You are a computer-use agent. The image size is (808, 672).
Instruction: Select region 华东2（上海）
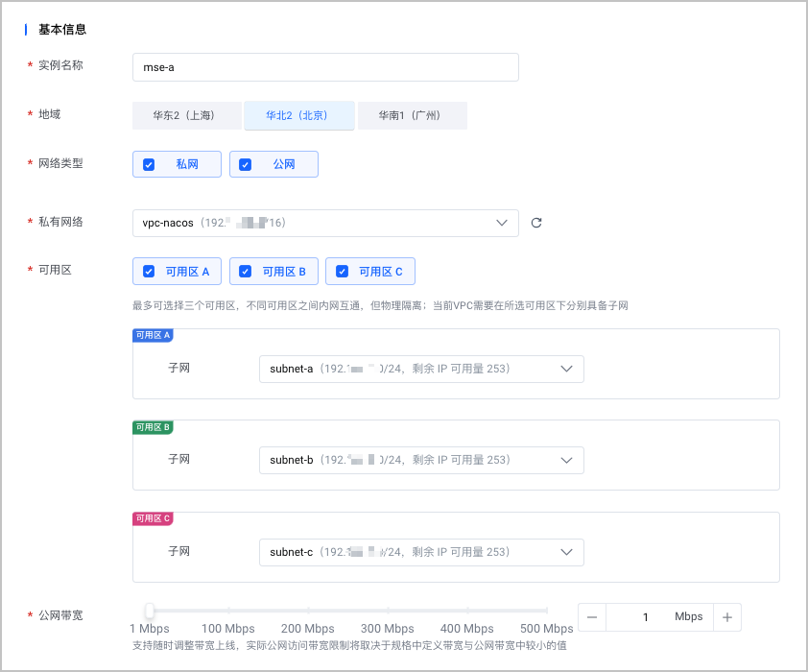(x=186, y=115)
